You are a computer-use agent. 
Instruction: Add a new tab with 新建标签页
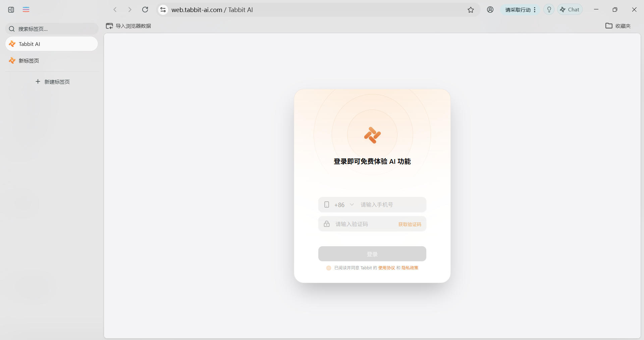click(53, 82)
